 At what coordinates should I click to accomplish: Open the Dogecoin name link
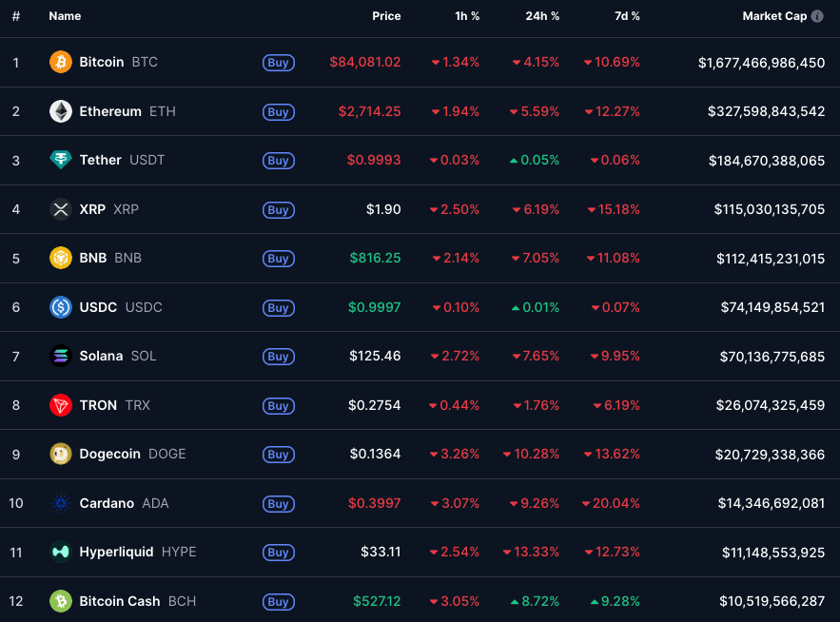coord(109,454)
